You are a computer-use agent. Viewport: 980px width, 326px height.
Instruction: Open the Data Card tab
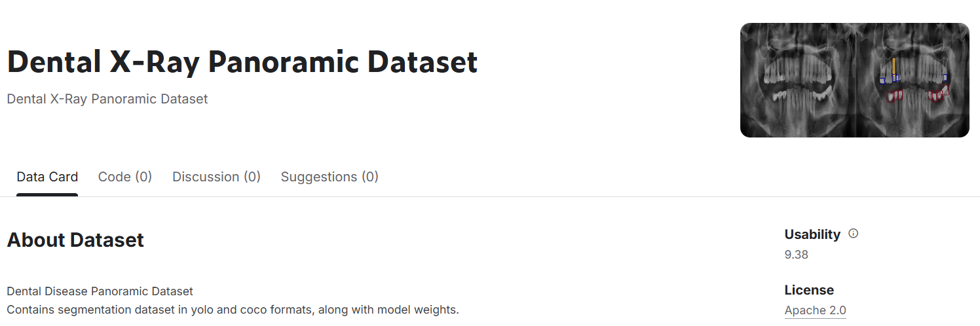click(47, 177)
